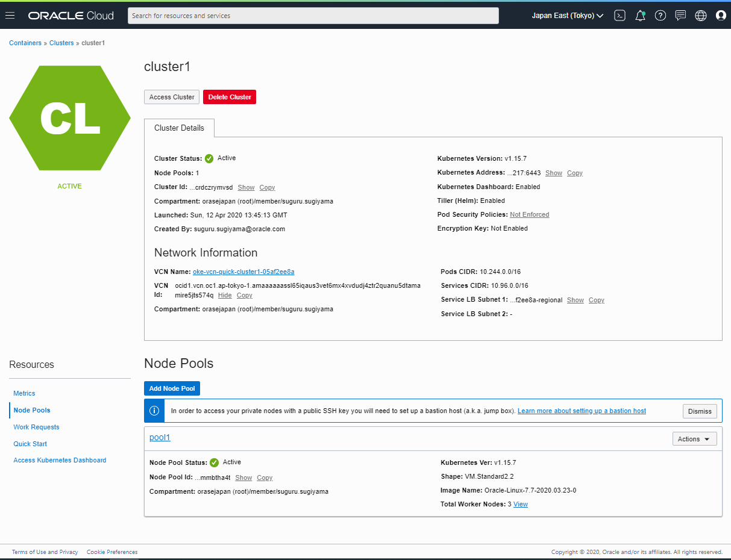The height and width of the screenshot is (560, 731).
Task: Open the help question mark icon
Action: click(x=660, y=16)
